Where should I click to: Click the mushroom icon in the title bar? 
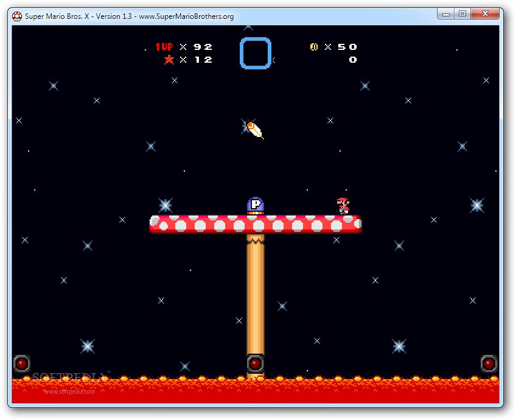tap(17, 16)
